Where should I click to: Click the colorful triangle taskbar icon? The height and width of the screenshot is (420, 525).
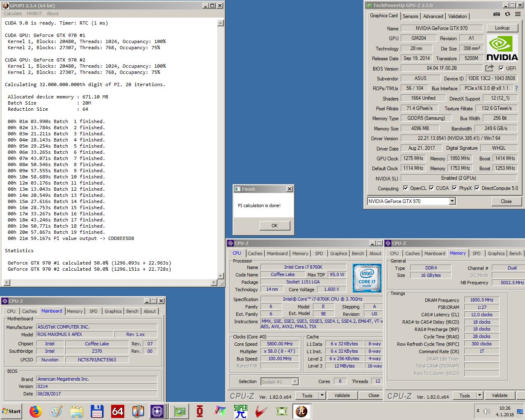click(x=220, y=411)
